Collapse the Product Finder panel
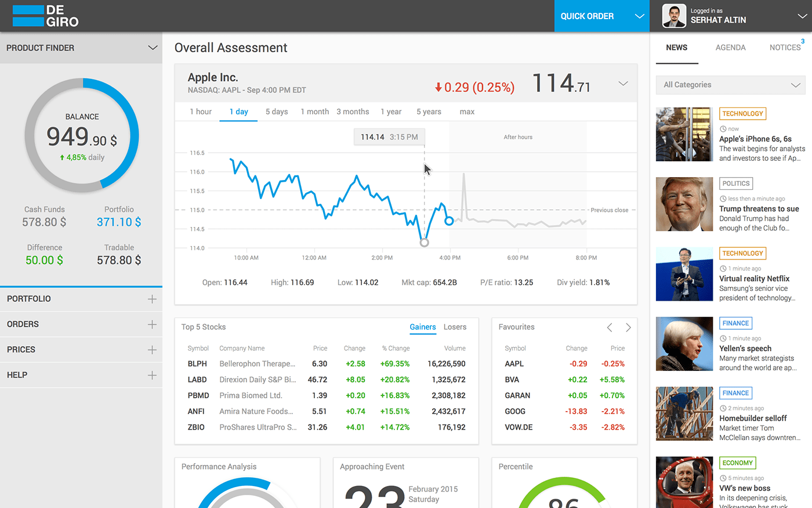The width and height of the screenshot is (812, 508). tap(153, 48)
